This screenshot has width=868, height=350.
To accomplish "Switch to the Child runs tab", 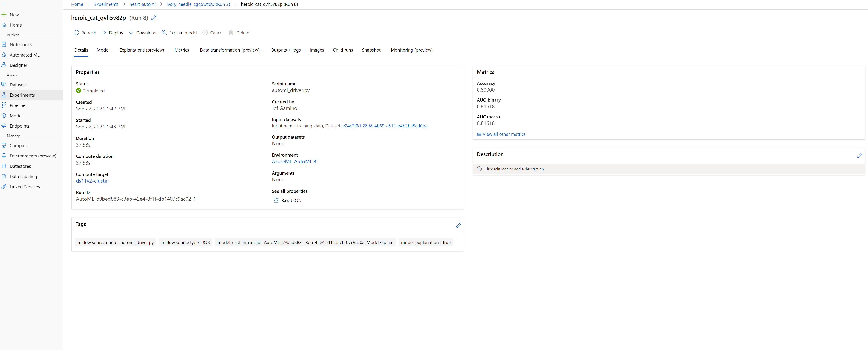I will 343,50.
